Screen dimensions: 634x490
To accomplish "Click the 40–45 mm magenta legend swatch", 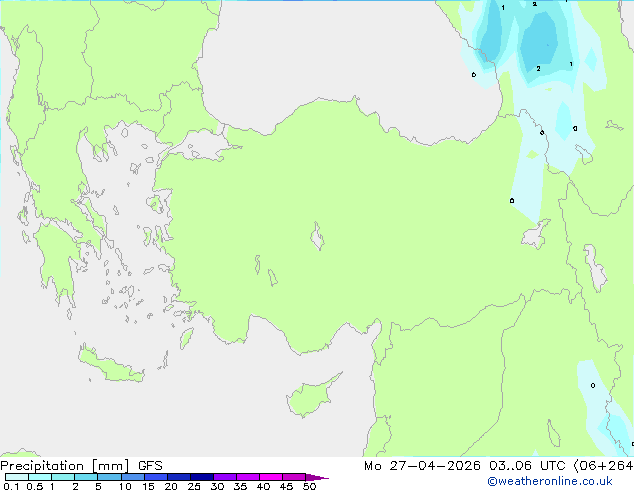I will (x=271, y=477).
